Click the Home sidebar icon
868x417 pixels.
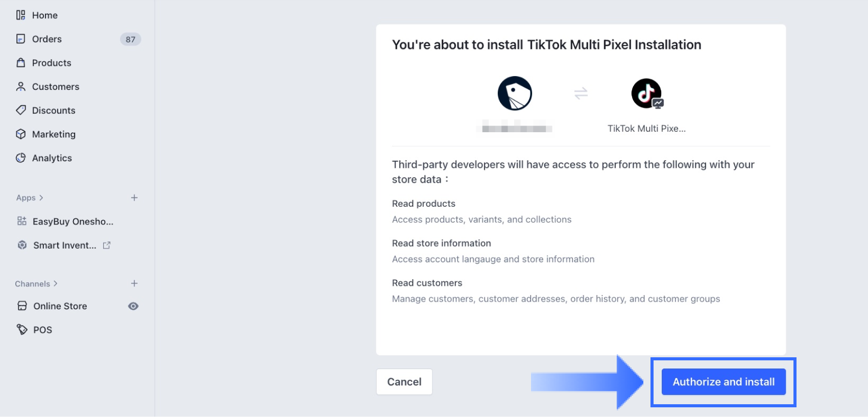[20, 15]
